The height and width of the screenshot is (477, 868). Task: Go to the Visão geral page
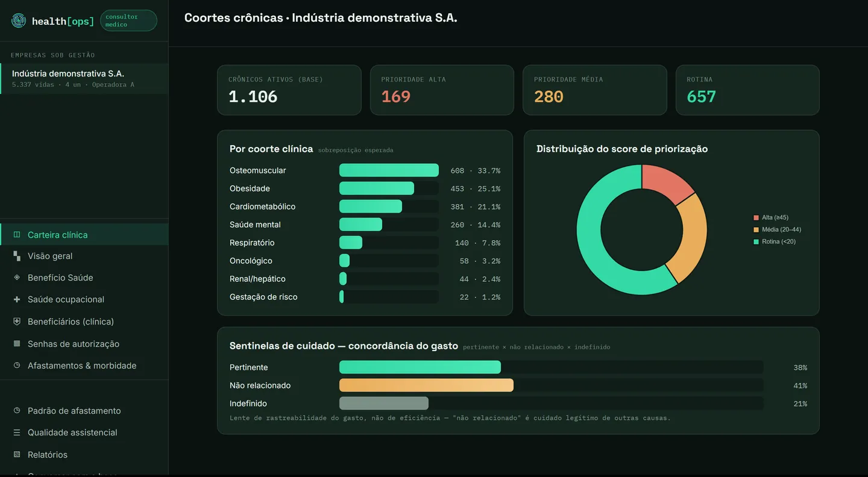click(84, 256)
